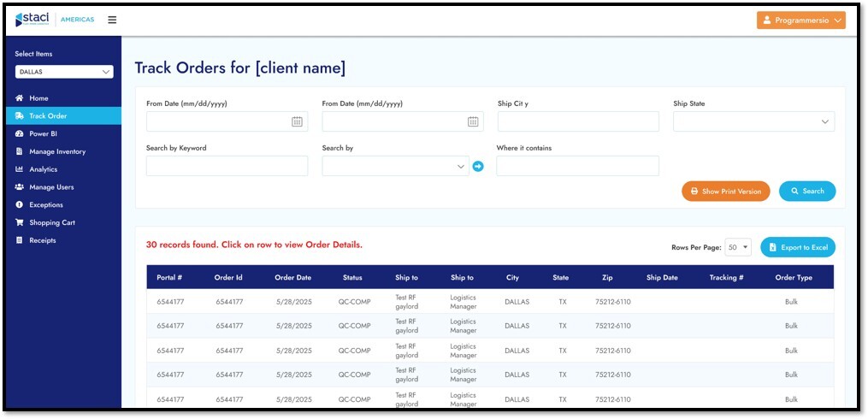Viewport: 868px width, 419px height.
Task: Open the Ship State dropdown
Action: pos(753,121)
